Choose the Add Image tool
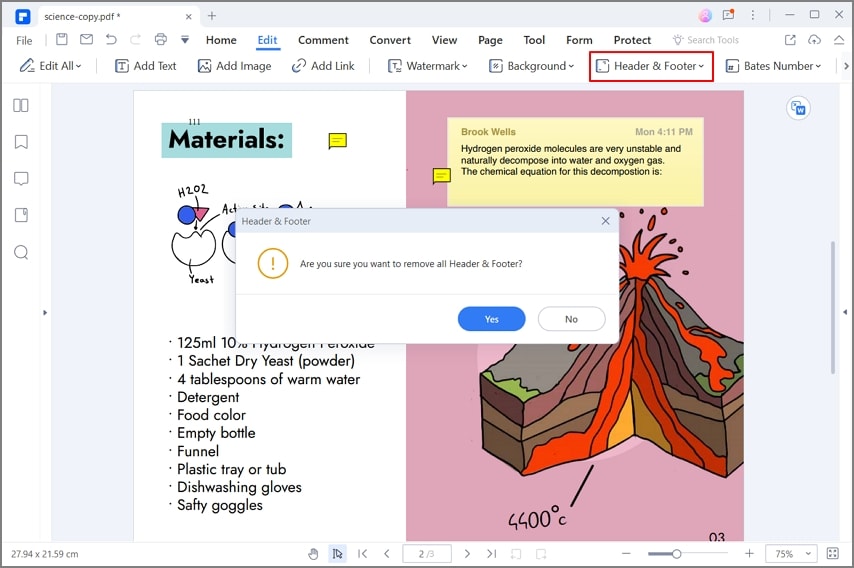The height and width of the screenshot is (568, 854). coord(234,66)
